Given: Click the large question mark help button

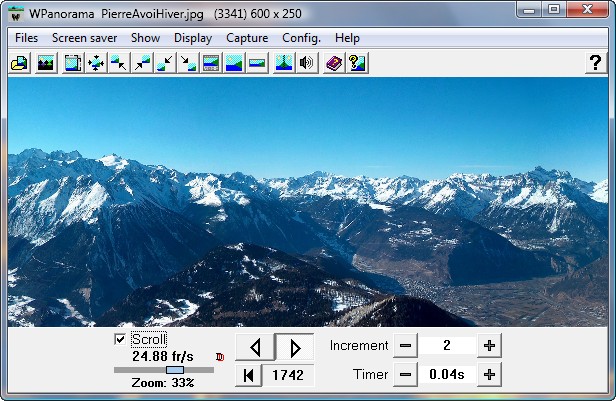Looking at the screenshot, I should 596,63.
